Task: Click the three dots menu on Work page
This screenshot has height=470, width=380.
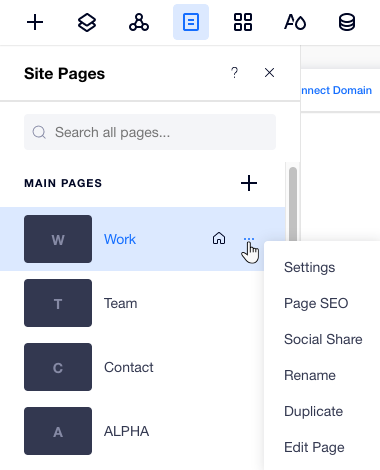Action: [249, 239]
